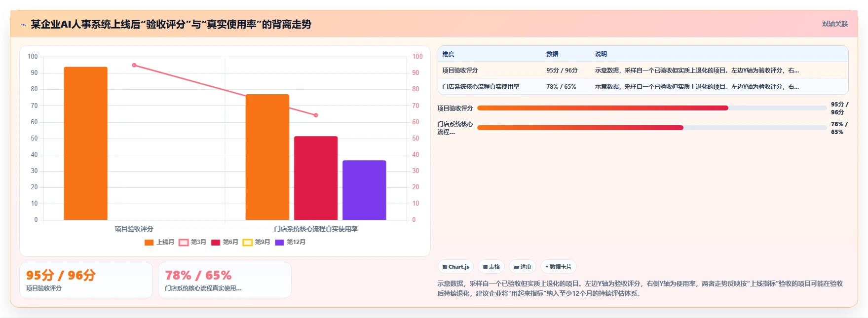Viewport: 868px width, 318px height.
Task: Toggle the 第3月 legend item
Action: click(192, 242)
